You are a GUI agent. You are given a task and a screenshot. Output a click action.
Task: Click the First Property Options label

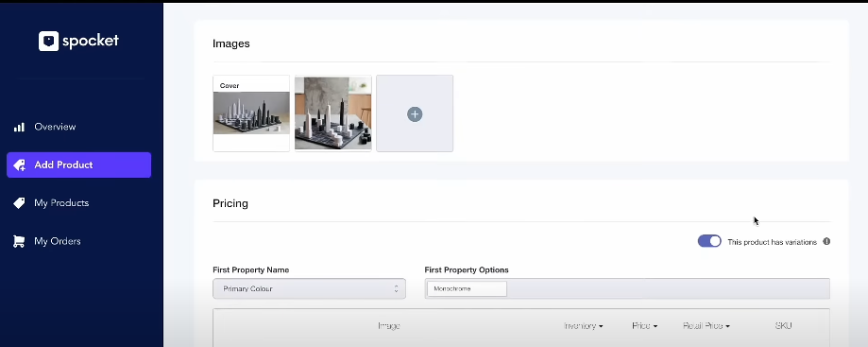coord(467,270)
